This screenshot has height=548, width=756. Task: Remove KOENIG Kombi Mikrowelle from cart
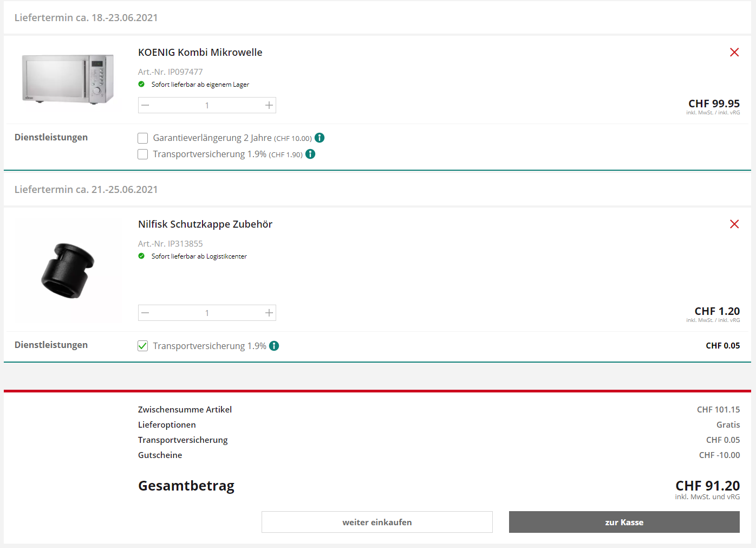point(734,53)
